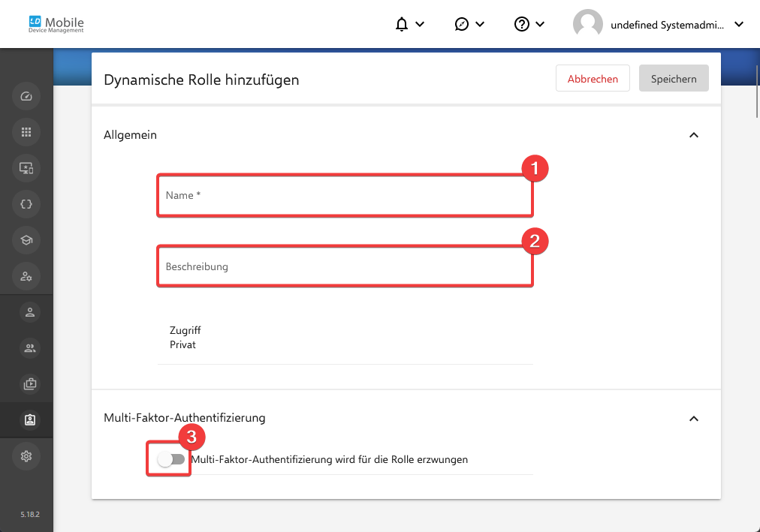
Task: Click the Speichern button
Action: [x=673, y=79]
